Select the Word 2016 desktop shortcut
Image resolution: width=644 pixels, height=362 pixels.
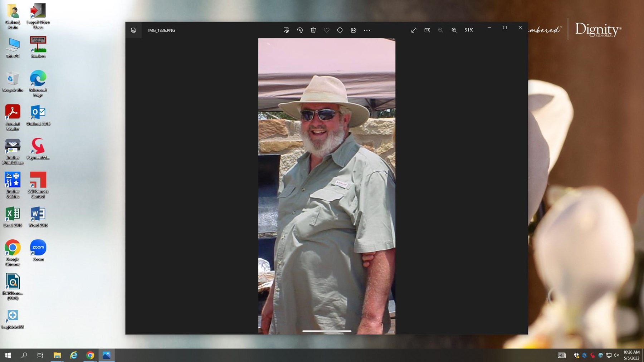[x=38, y=217]
